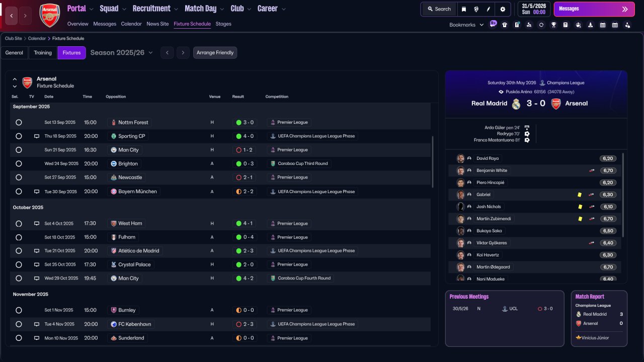The height and width of the screenshot is (362, 644).
Task: Click Gabriel's yellow card icon
Action: tap(580, 195)
